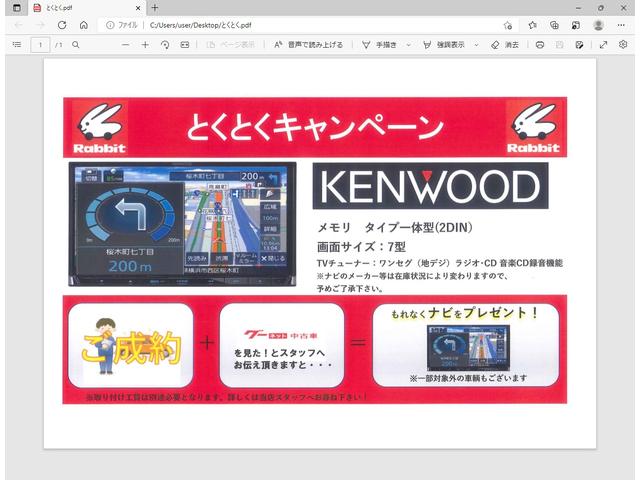Click the Save As icon
This screenshot has height=480, width=640.
pos(579,44)
